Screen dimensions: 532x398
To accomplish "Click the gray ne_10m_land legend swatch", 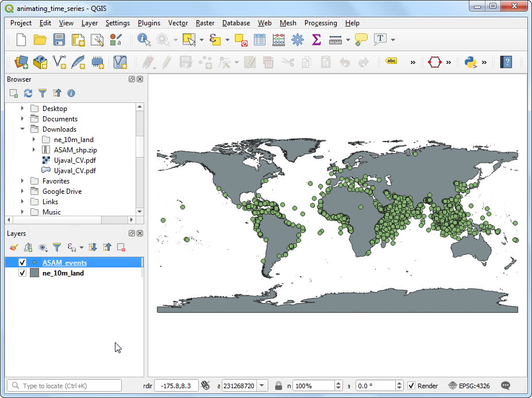I will click(34, 273).
